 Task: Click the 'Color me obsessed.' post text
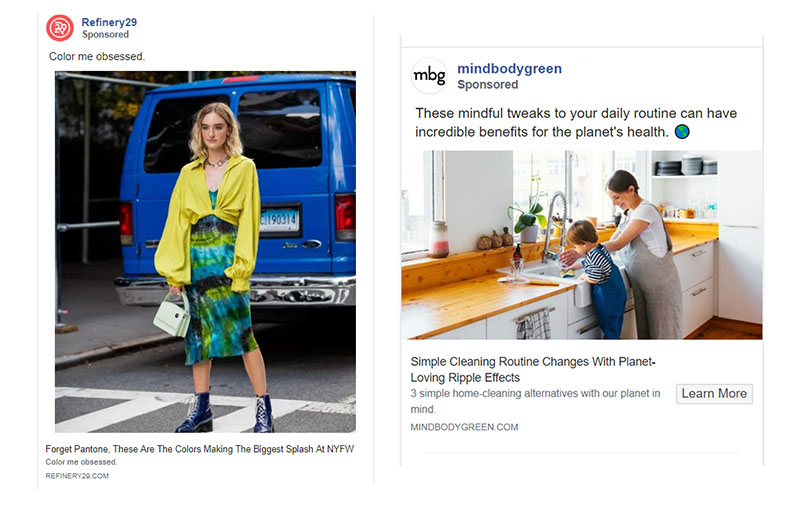[x=97, y=57]
